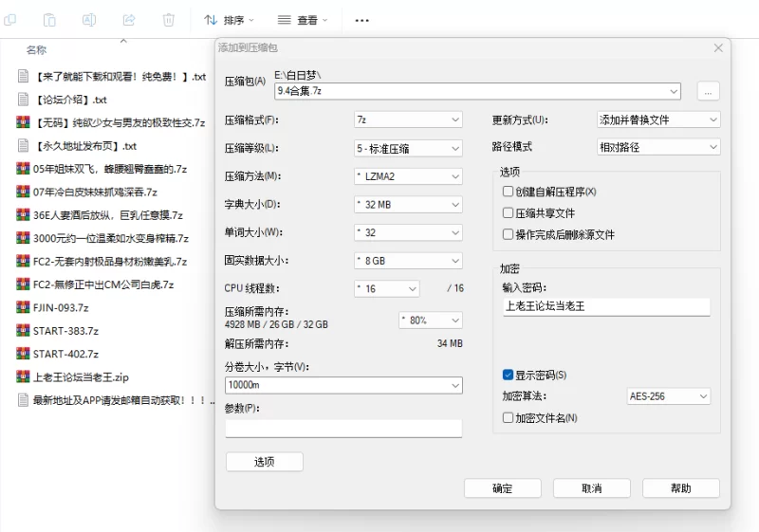Viewport: 759px width, 532px height.
Task: Open the 压缩格式 7z dropdown
Action: 408,119
